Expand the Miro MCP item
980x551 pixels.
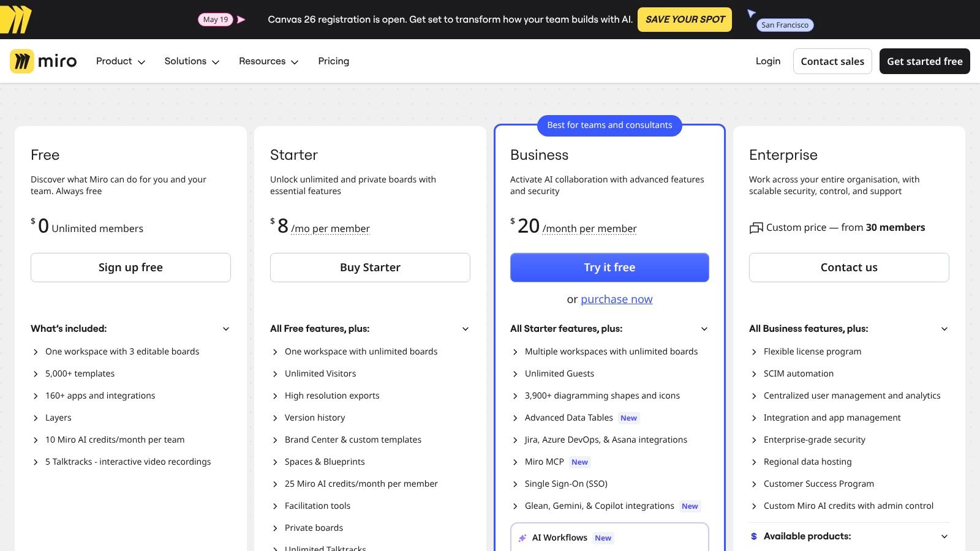[550, 462]
